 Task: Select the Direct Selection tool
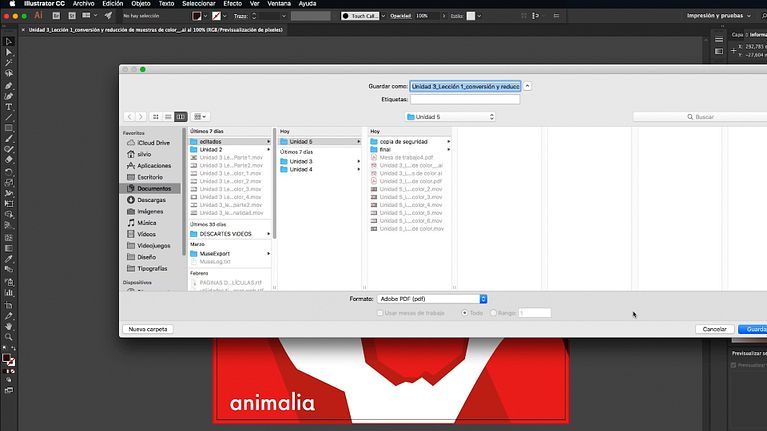point(8,52)
